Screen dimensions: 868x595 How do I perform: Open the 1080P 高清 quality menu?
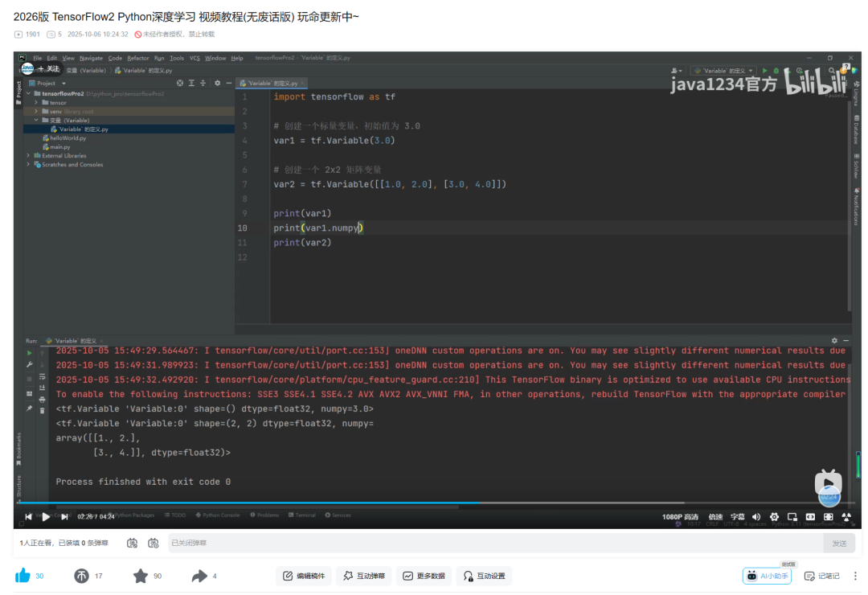pyautogui.click(x=681, y=516)
